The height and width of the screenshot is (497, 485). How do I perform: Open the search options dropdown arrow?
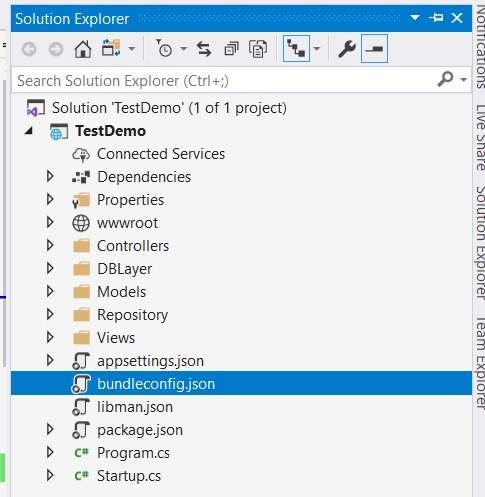pos(463,80)
